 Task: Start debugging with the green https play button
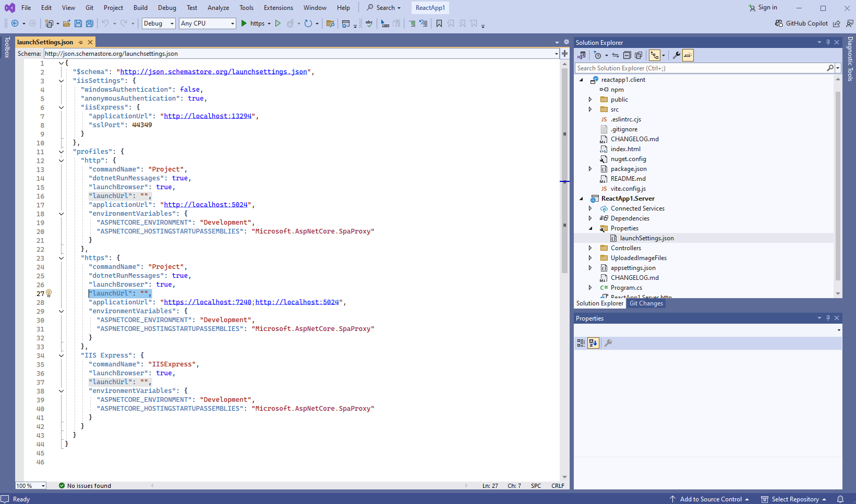pyautogui.click(x=244, y=23)
